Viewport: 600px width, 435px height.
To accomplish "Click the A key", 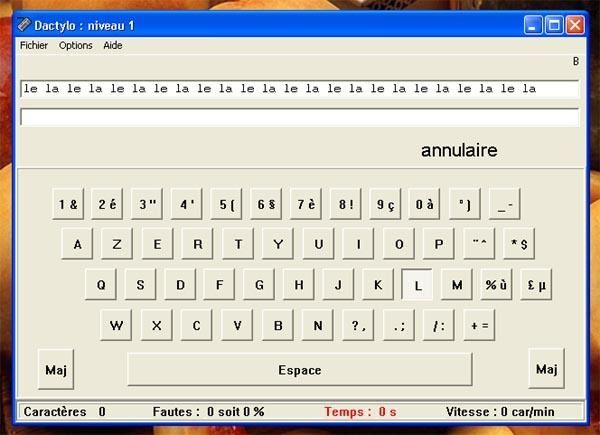I will [x=77, y=244].
